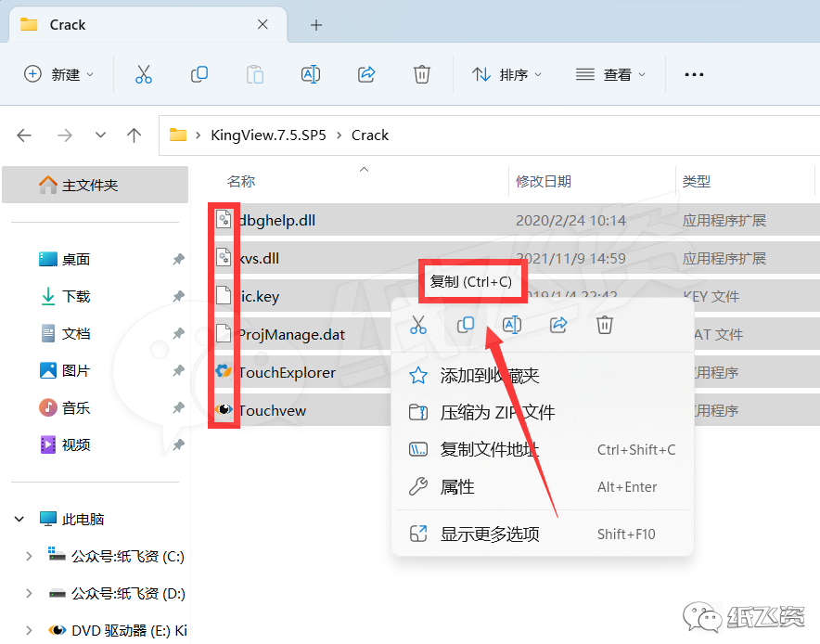This screenshot has height=644, width=820.
Task: Click the See more ellipsis icon
Action: (694, 74)
